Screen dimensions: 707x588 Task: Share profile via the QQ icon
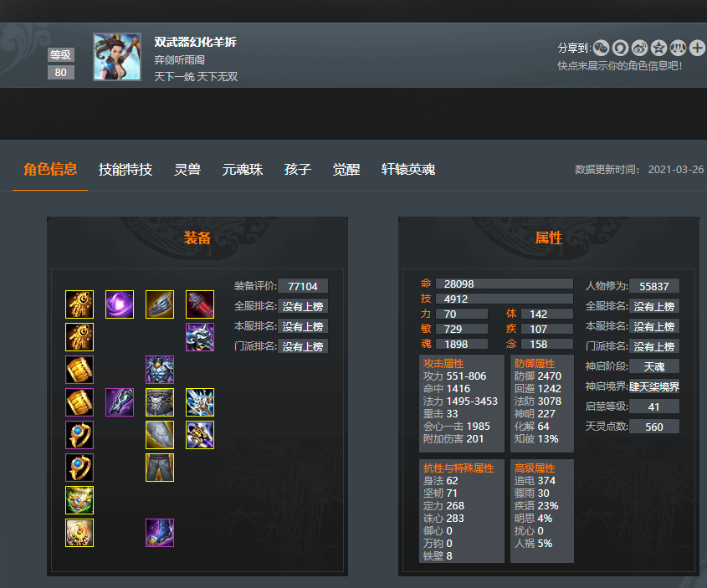coord(621,48)
